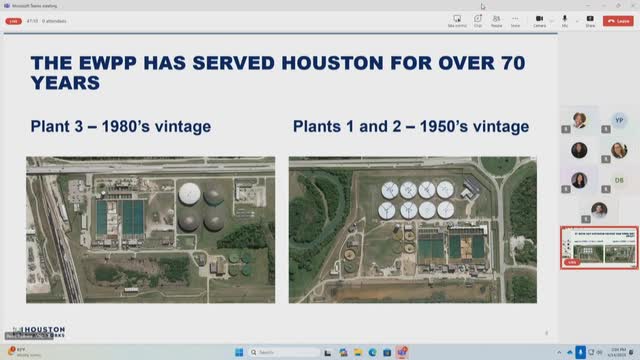Click the taskbar Search box
This screenshot has width=640, height=360.
pyautogui.click(x=284, y=352)
